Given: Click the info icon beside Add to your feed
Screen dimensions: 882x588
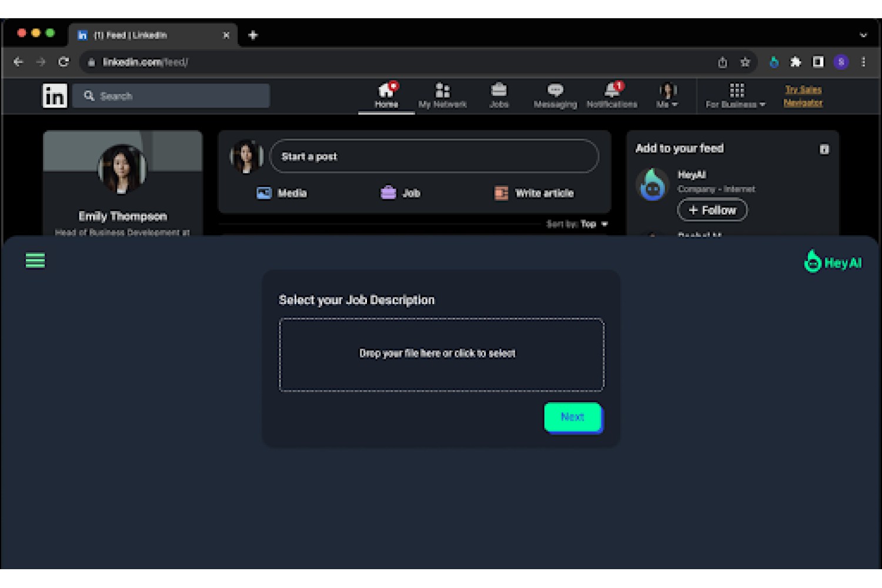Looking at the screenshot, I should tap(824, 149).
